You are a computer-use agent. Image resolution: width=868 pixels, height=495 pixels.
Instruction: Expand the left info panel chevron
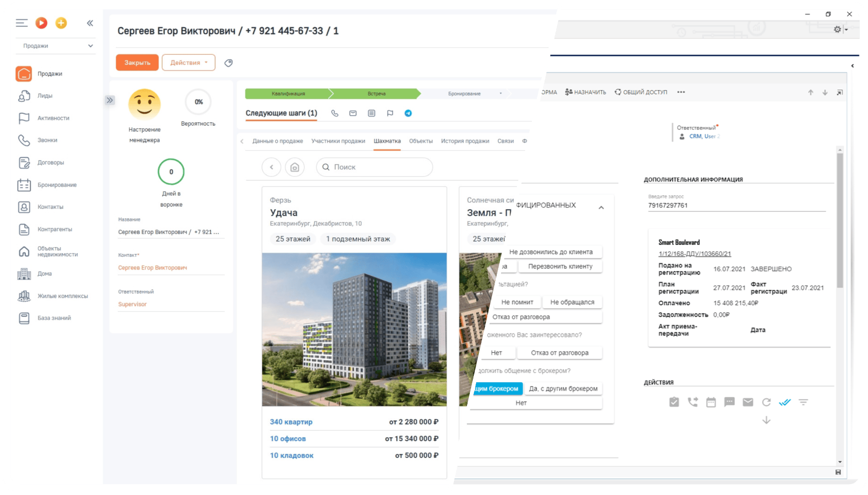click(x=110, y=100)
